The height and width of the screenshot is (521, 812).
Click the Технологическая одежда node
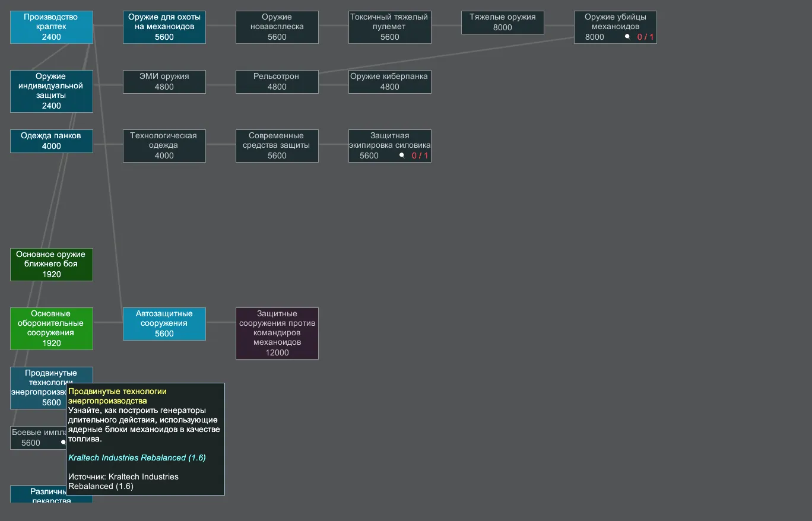point(164,145)
